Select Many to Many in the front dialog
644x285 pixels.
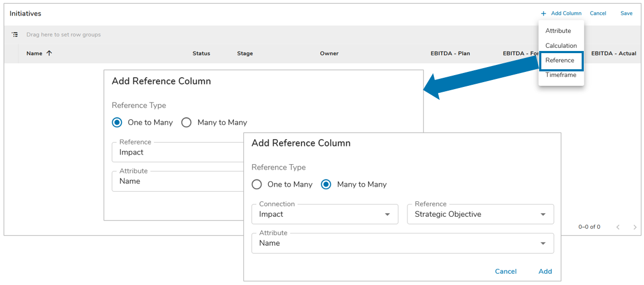point(326,185)
